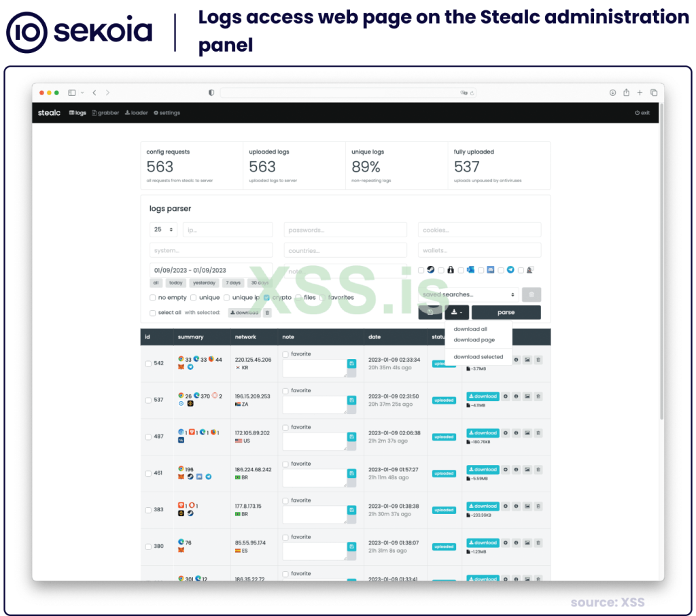Click the page vertical scrollbar

click(661, 262)
